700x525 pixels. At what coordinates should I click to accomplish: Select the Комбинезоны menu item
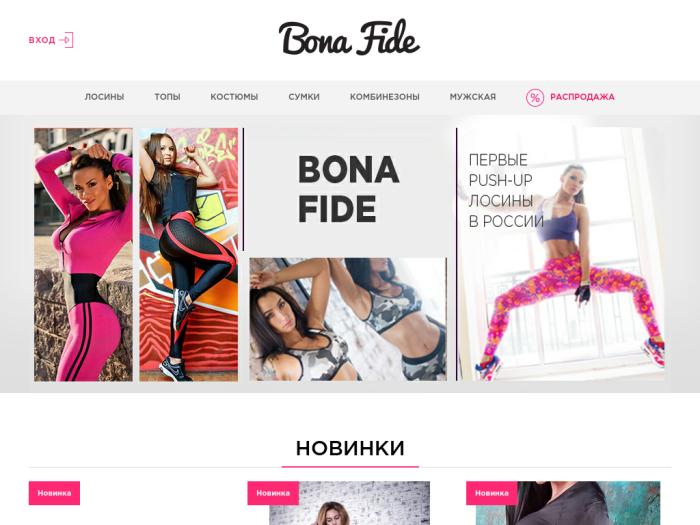point(385,97)
